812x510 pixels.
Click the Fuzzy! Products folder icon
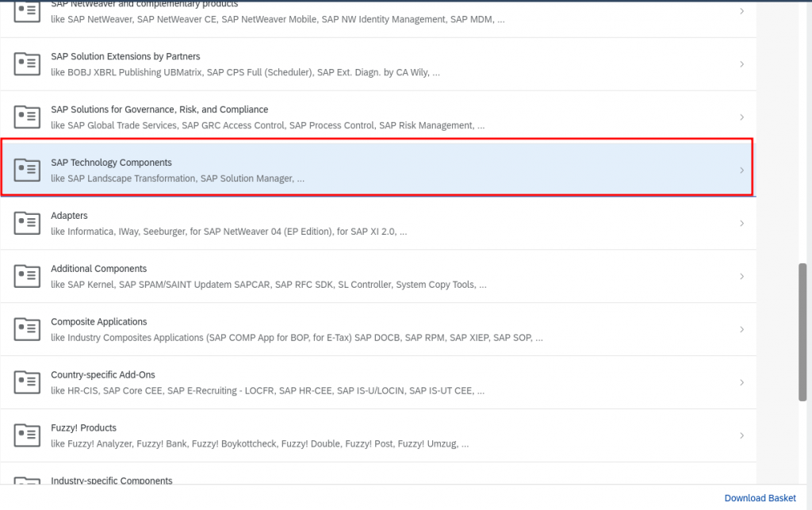click(27, 435)
